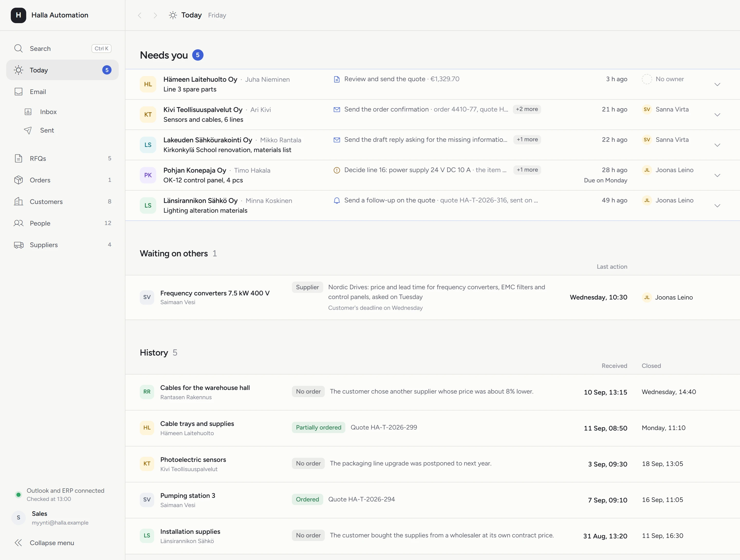Open Frequency converters 7.5 kW 400 V row
The image size is (740, 560).
tap(432, 297)
